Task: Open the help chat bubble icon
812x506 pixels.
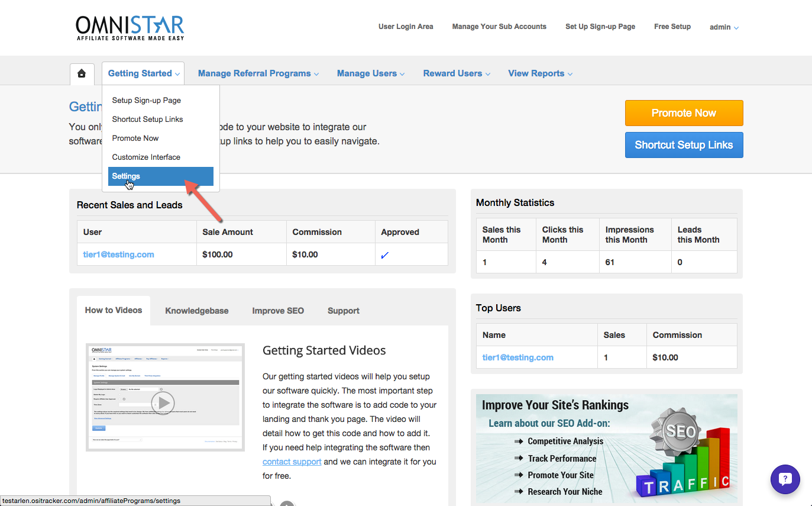Action: click(x=785, y=479)
